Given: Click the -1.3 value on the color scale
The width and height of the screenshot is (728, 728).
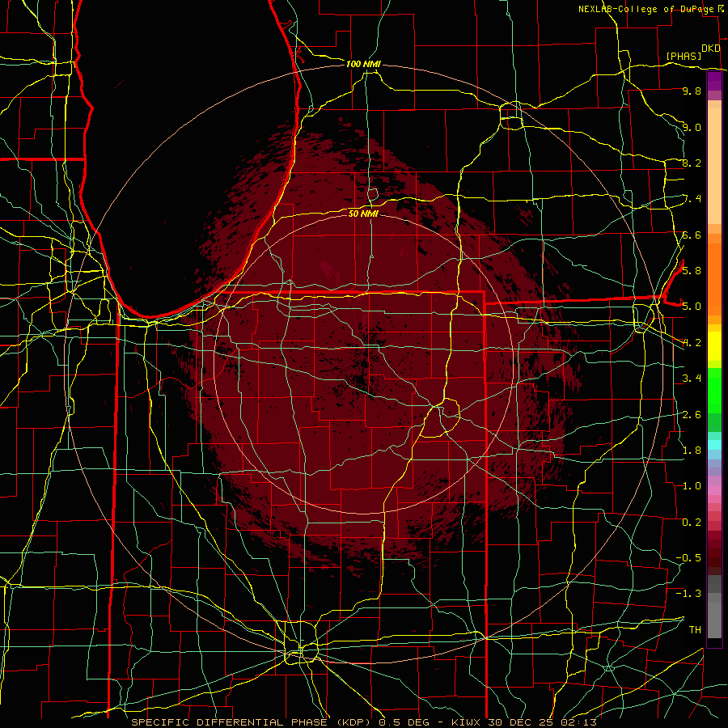Looking at the screenshot, I should [688, 594].
